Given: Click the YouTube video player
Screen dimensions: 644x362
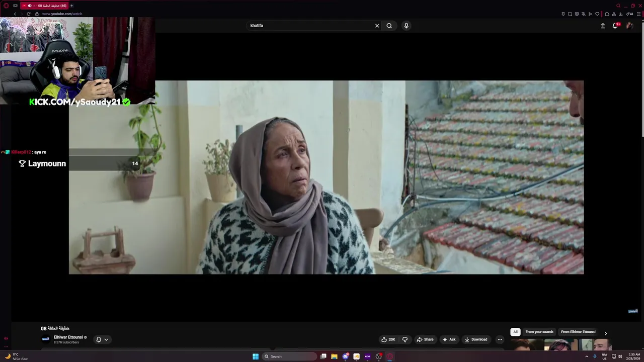Looking at the screenshot, I should click(326, 177).
